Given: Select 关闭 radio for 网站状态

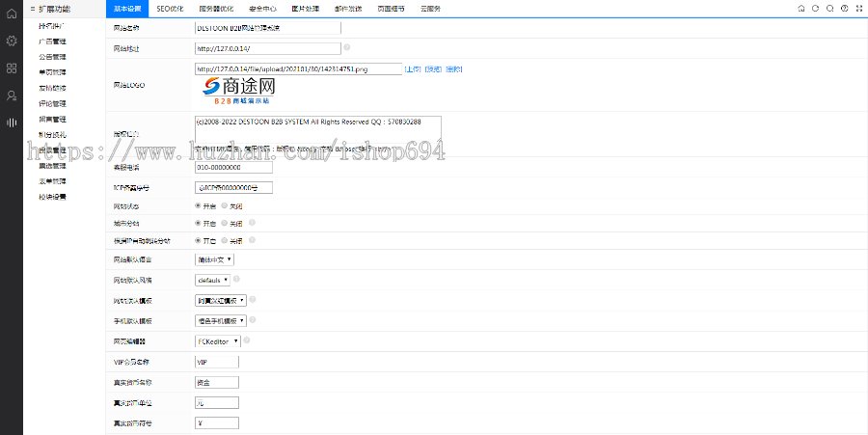Looking at the screenshot, I should point(225,205).
